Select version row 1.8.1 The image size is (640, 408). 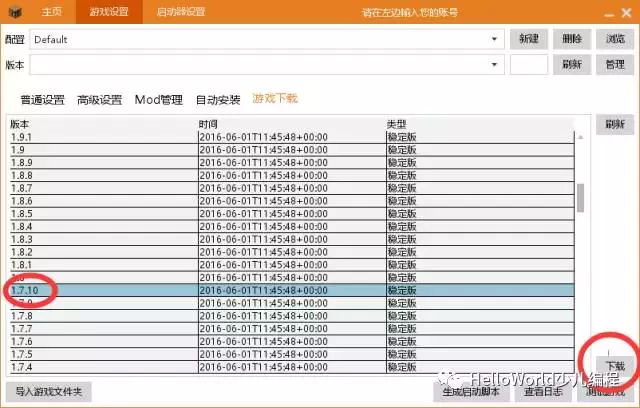point(292,265)
